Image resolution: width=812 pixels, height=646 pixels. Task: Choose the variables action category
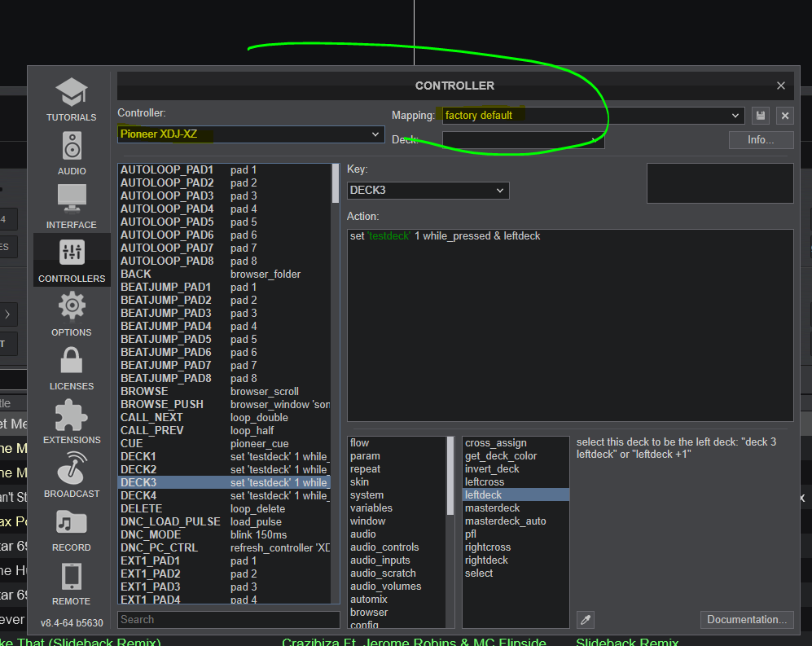click(x=397, y=508)
